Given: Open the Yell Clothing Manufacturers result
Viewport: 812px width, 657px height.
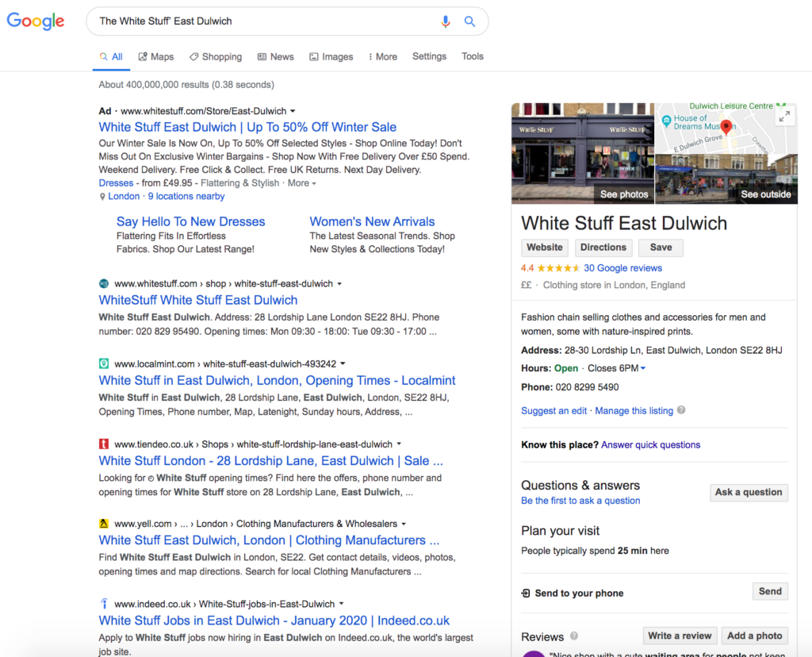Looking at the screenshot, I should [x=269, y=540].
